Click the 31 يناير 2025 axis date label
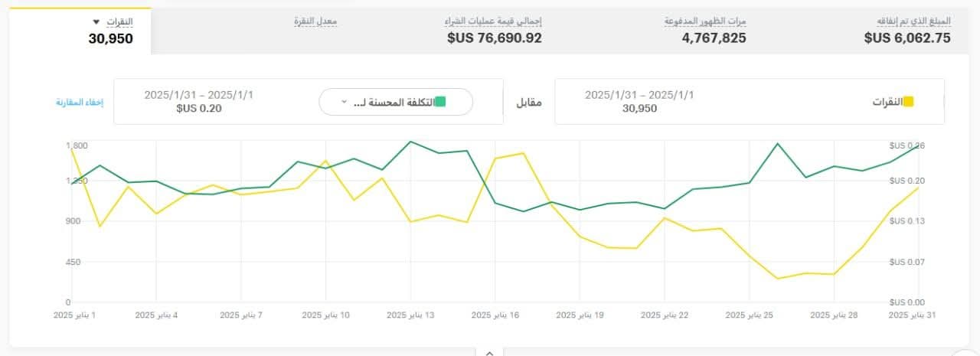Viewport: 980px width, 356px height. [x=912, y=315]
